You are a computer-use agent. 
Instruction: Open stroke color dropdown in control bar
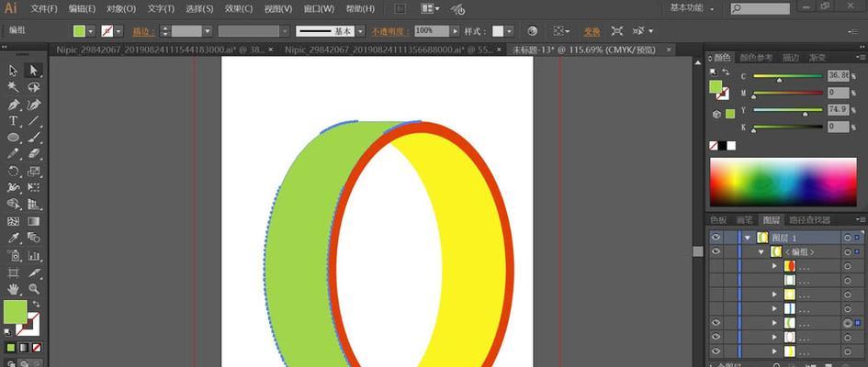pyautogui.click(x=118, y=31)
